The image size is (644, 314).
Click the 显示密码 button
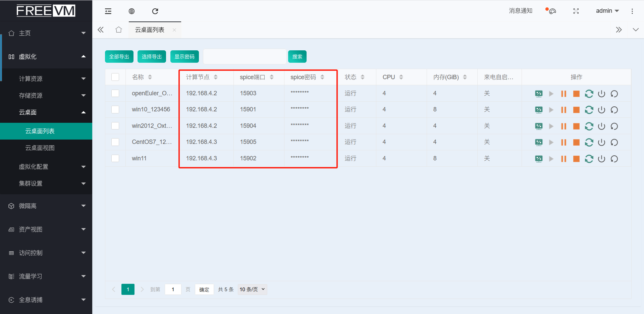[x=184, y=57]
